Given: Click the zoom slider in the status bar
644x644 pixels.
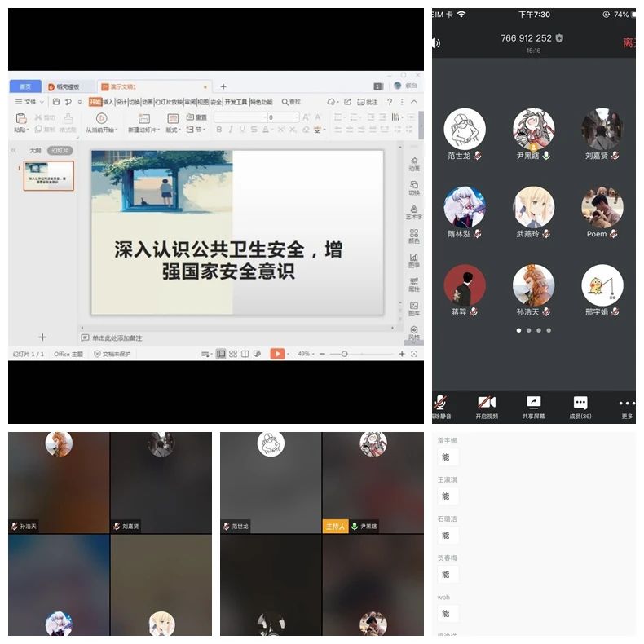Looking at the screenshot, I should tap(345, 354).
